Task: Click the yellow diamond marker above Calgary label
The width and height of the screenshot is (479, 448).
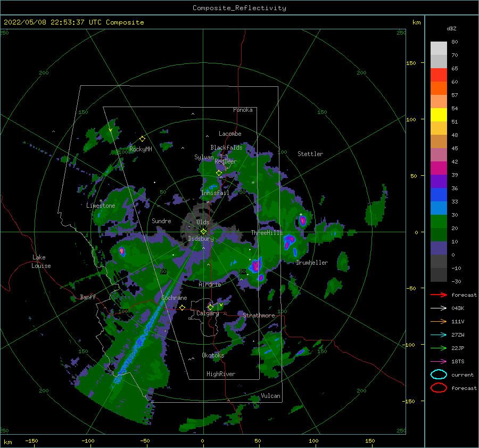Action: (x=210, y=307)
